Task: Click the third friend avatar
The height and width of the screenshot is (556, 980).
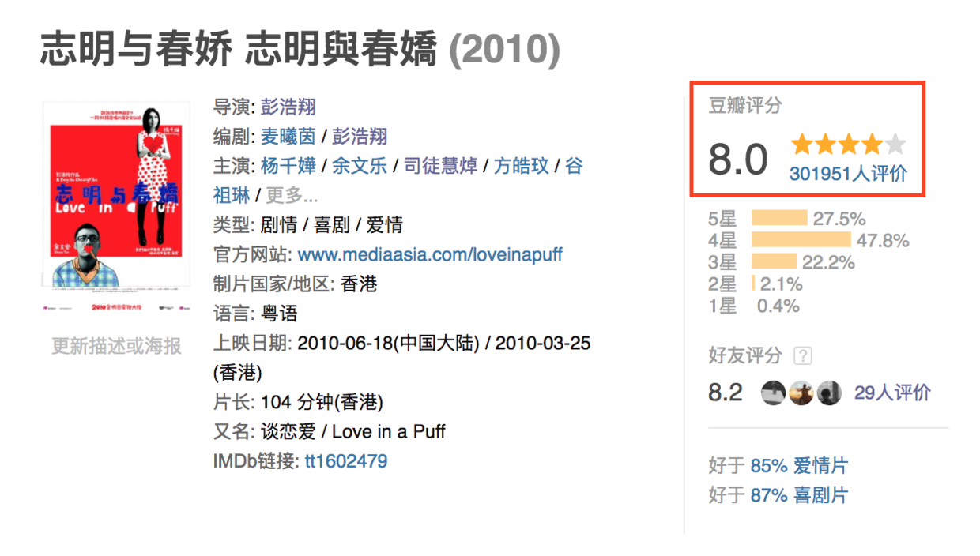Action: pyautogui.click(x=828, y=393)
